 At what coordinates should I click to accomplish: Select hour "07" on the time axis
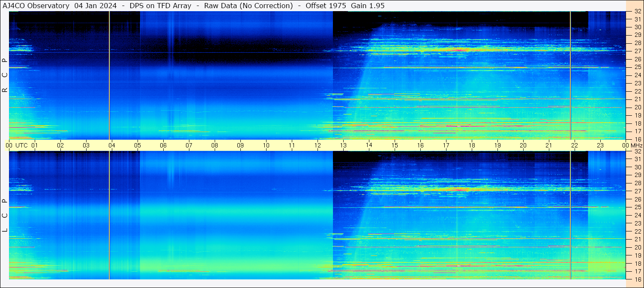click(x=189, y=145)
